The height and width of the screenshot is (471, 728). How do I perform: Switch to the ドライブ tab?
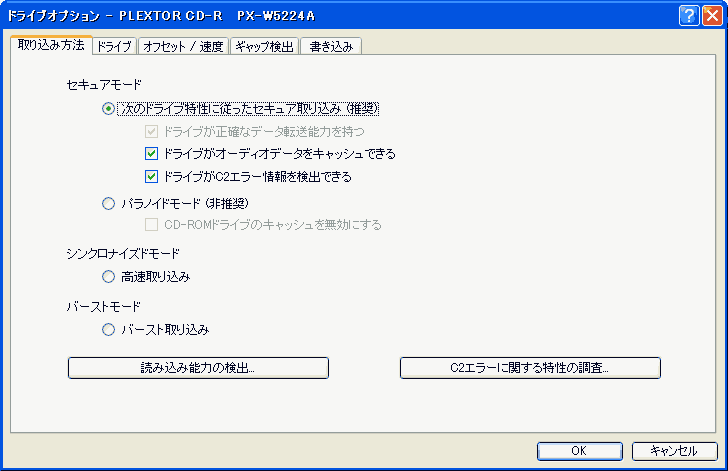(x=114, y=46)
